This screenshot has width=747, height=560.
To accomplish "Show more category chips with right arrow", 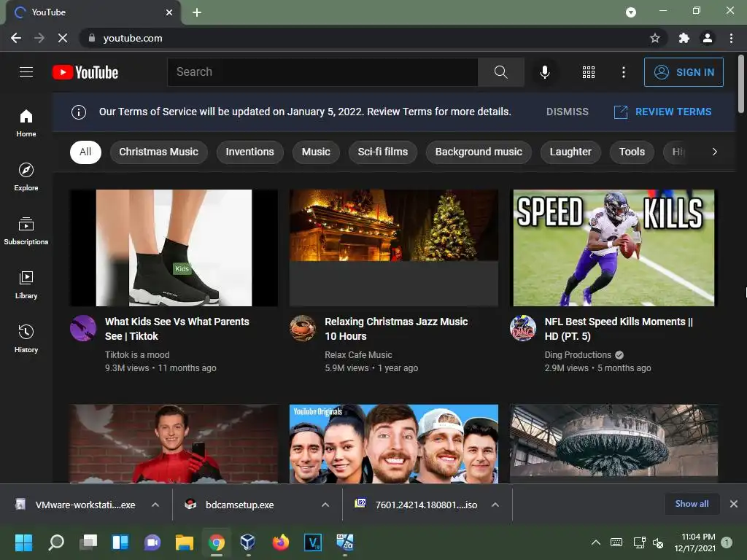I will pyautogui.click(x=714, y=152).
